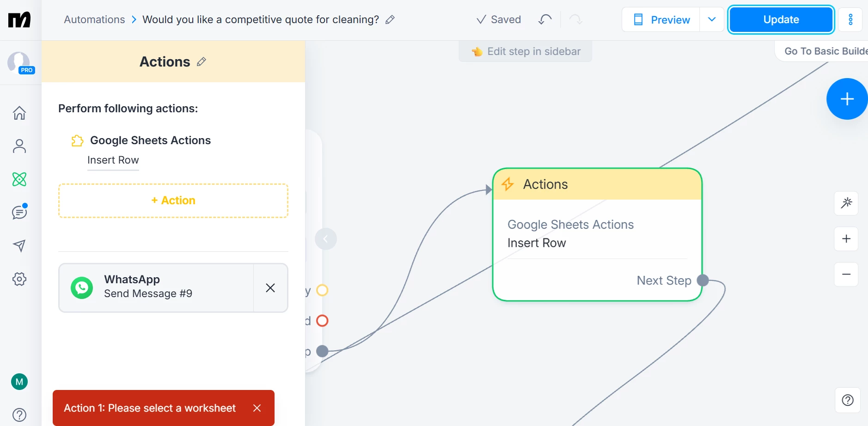Auto-arrange flow with magic wand icon
This screenshot has height=426, width=868.
pos(846,203)
